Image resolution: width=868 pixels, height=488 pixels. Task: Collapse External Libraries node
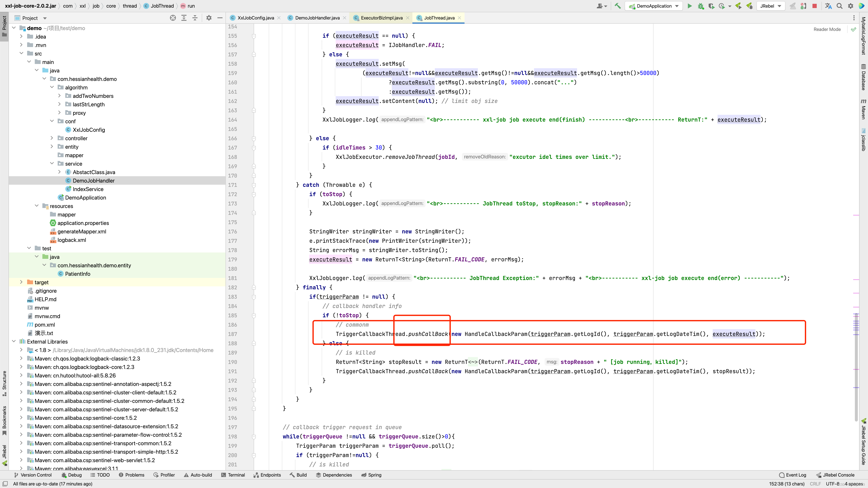pos(14,341)
